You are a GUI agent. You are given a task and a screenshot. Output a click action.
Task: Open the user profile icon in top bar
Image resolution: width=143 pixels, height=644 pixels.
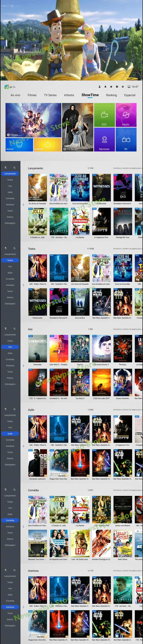(x=100, y=87)
